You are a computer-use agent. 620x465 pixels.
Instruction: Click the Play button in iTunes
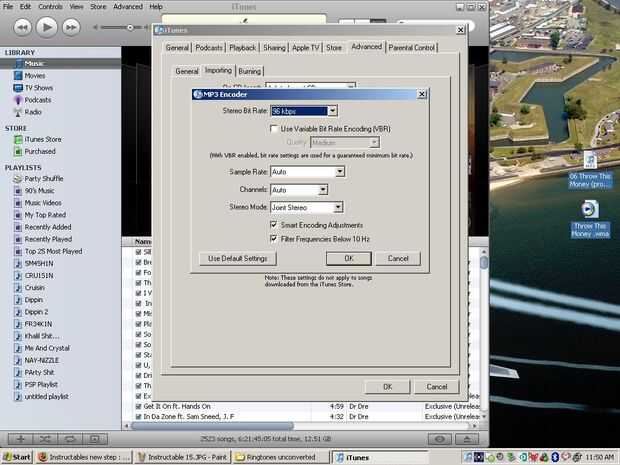click(x=47, y=27)
